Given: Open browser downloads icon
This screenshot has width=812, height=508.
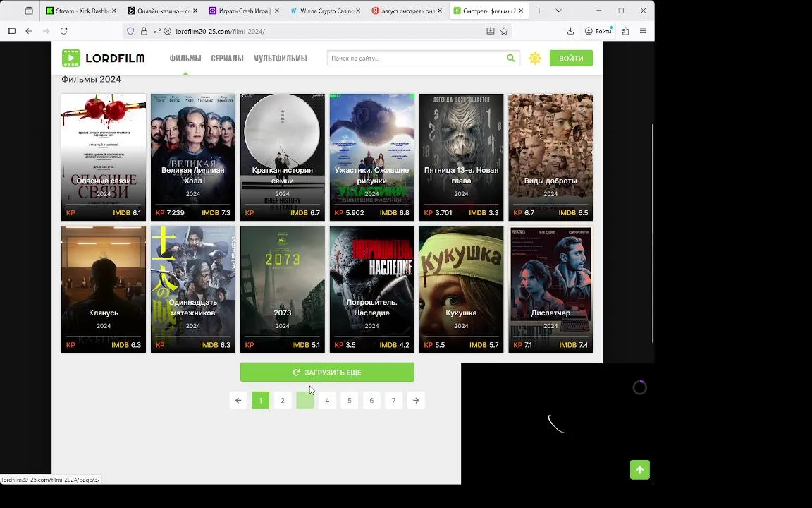Looking at the screenshot, I should tap(570, 31).
